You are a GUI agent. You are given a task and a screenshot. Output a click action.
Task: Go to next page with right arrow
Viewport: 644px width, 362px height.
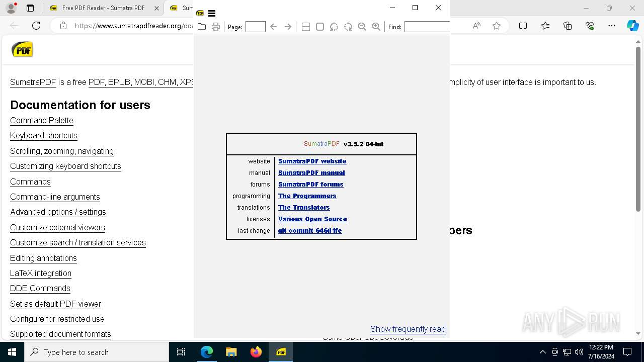288,27
